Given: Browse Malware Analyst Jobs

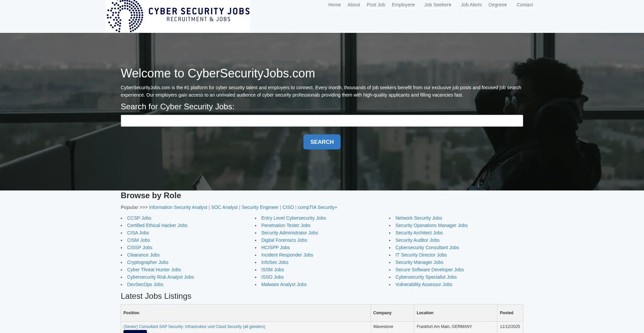Looking at the screenshot, I should point(284,284).
